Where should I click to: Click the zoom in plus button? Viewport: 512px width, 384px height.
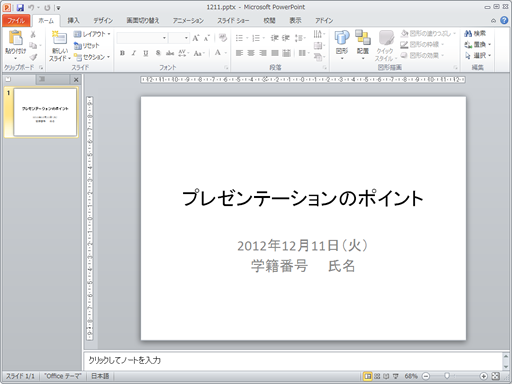pos(483,376)
